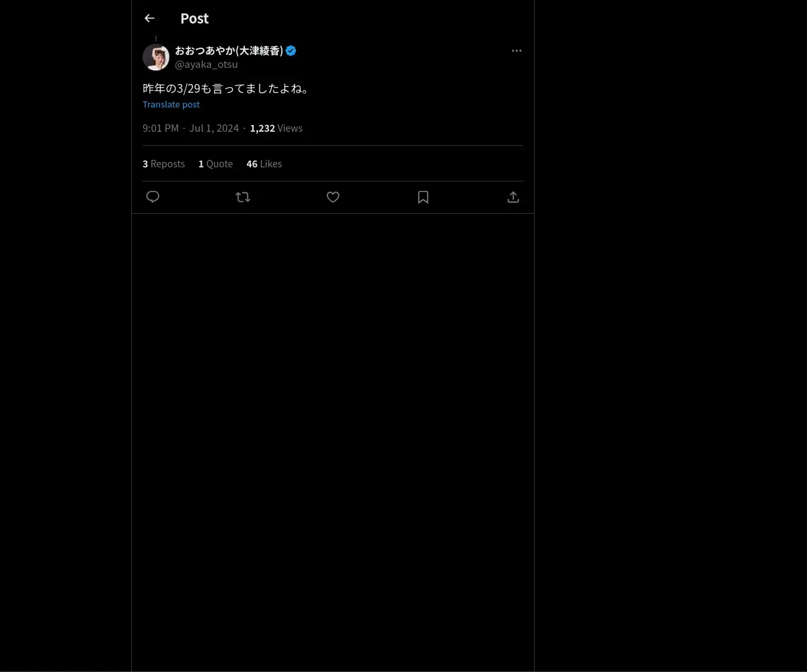The image size is (807, 672).
Task: Click the Japanese post text
Action: 227,88
